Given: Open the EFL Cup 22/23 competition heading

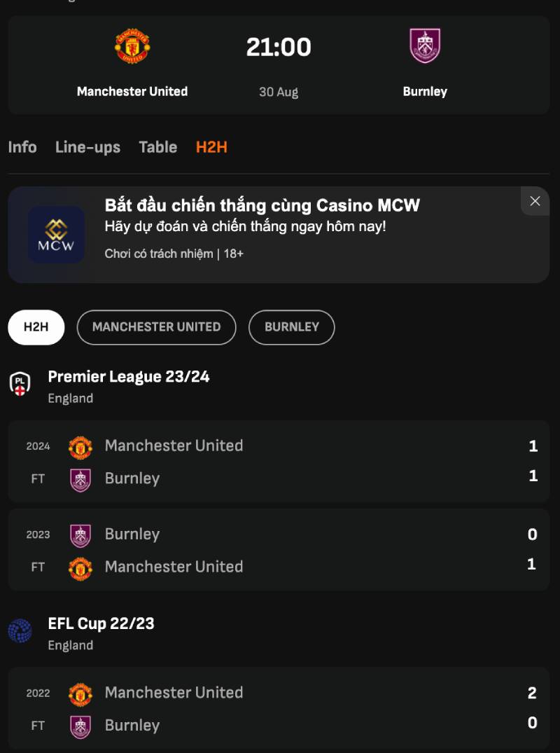Looking at the screenshot, I should (101, 623).
